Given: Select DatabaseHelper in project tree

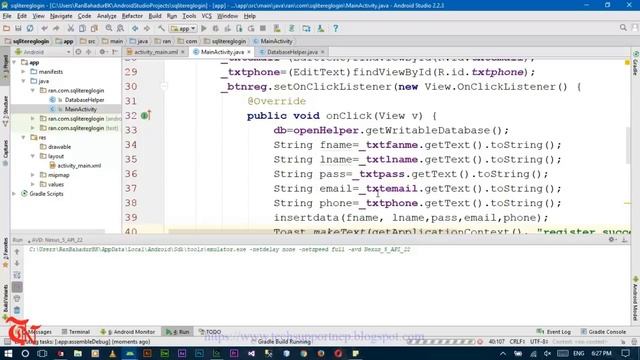Looking at the screenshot, I should (x=84, y=100).
